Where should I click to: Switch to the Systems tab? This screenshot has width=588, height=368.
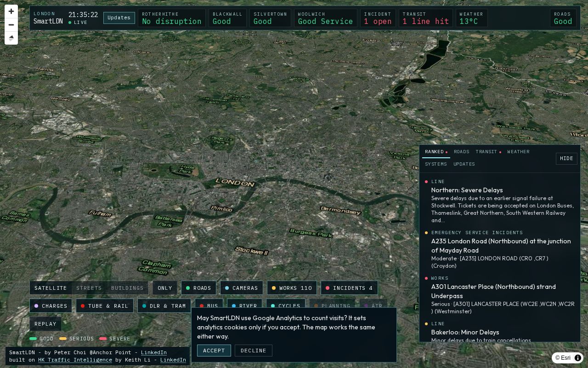436,164
